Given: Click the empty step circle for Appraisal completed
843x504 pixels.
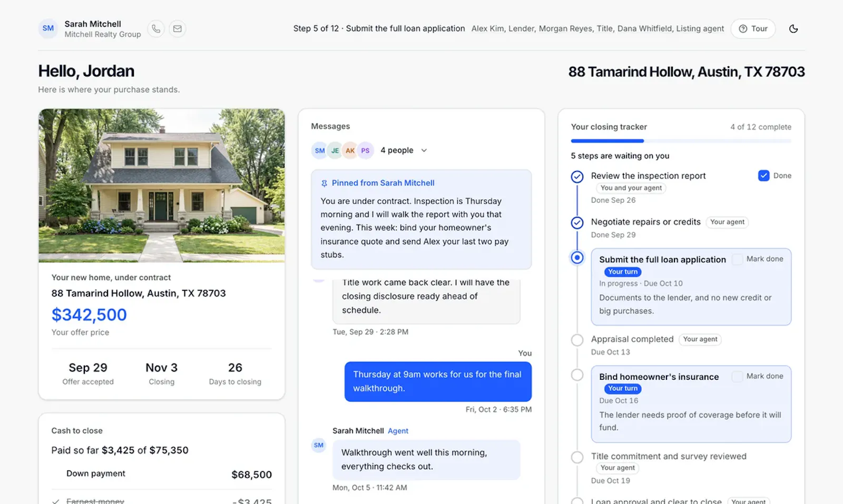Looking at the screenshot, I should [x=577, y=340].
